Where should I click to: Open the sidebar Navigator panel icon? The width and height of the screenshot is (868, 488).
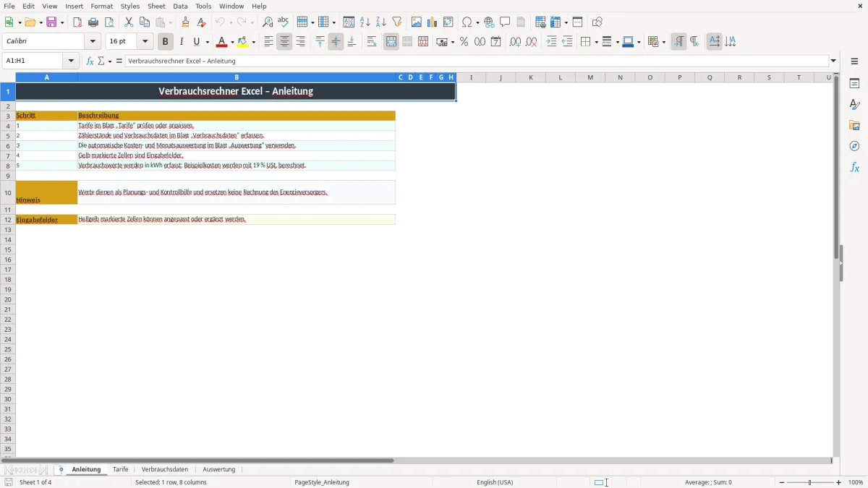pyautogui.click(x=854, y=146)
